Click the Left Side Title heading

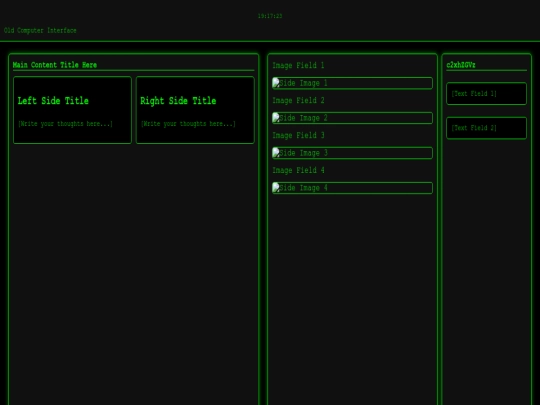click(53, 101)
